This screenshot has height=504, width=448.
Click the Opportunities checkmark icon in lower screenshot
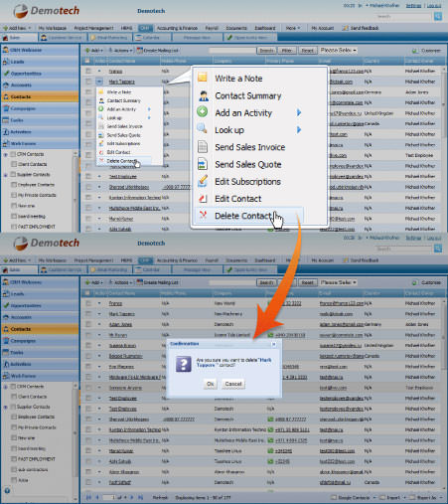point(6,305)
